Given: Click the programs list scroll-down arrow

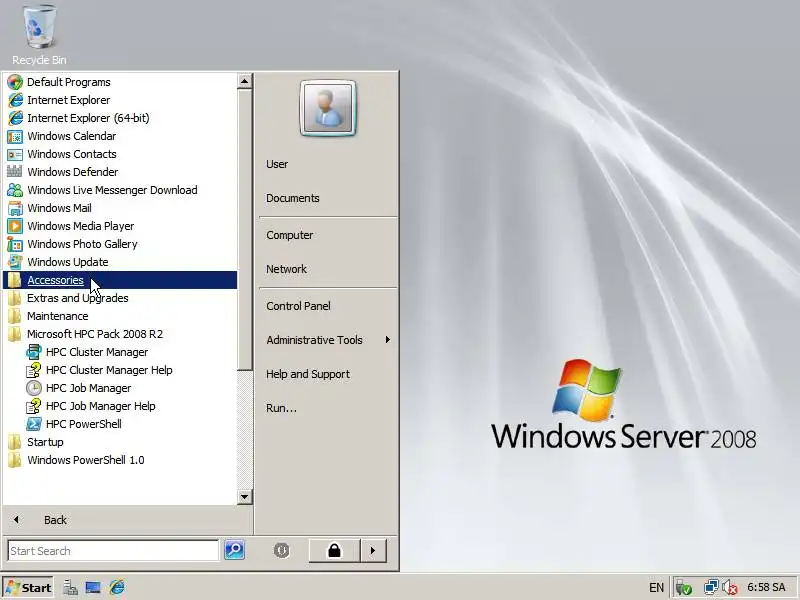Looking at the screenshot, I should [x=245, y=496].
